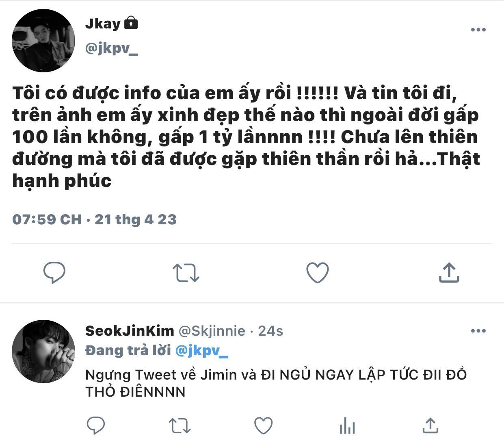Open SeokJinKim's profile picture
504x445 pixels.
point(43,351)
